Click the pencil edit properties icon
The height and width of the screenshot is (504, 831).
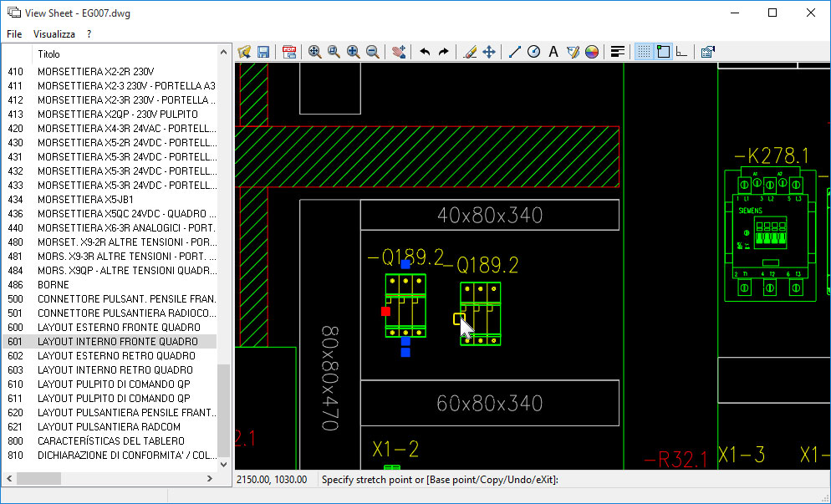click(573, 52)
